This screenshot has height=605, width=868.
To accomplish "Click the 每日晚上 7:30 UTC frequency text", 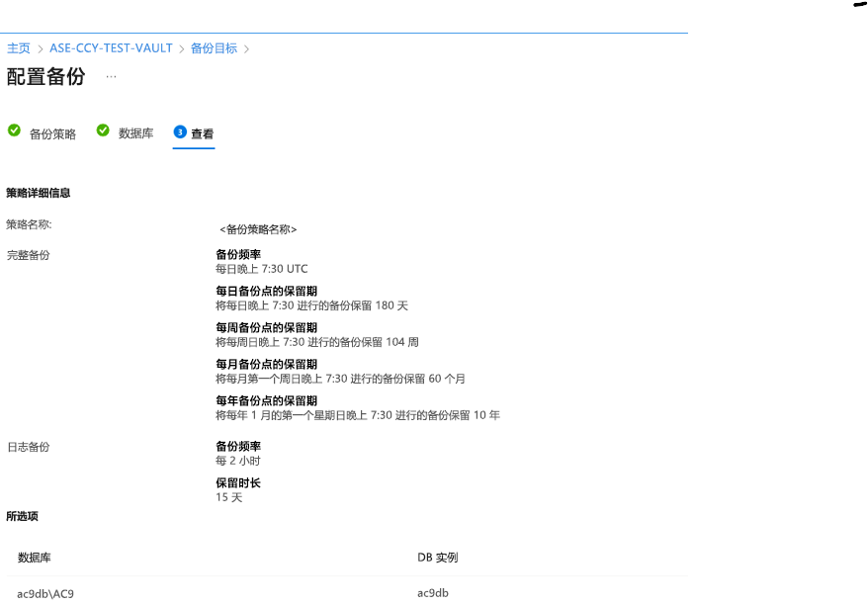I will (261, 269).
